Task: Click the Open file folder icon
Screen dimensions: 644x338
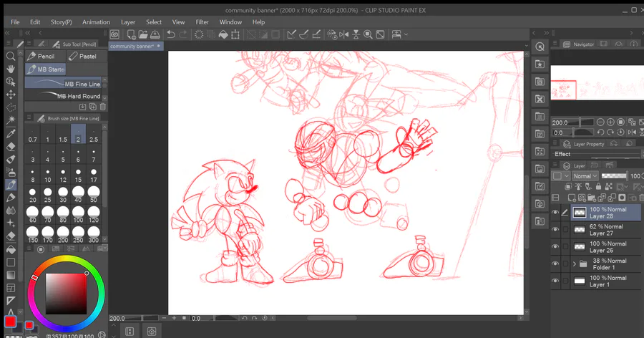Action: (x=143, y=34)
